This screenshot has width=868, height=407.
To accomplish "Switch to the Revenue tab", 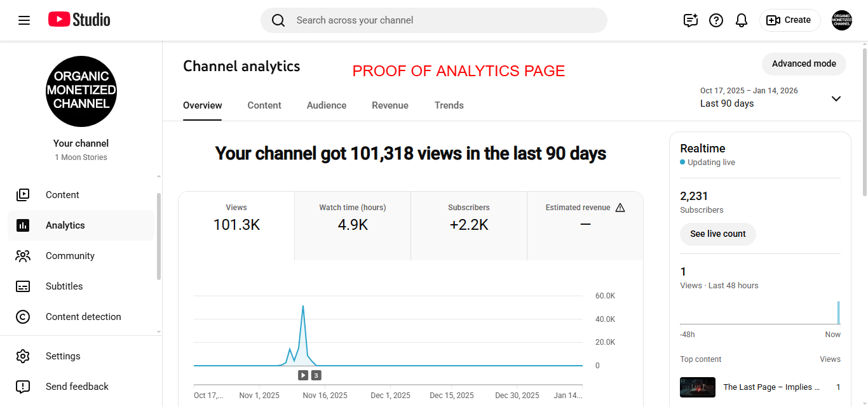I will [x=390, y=105].
